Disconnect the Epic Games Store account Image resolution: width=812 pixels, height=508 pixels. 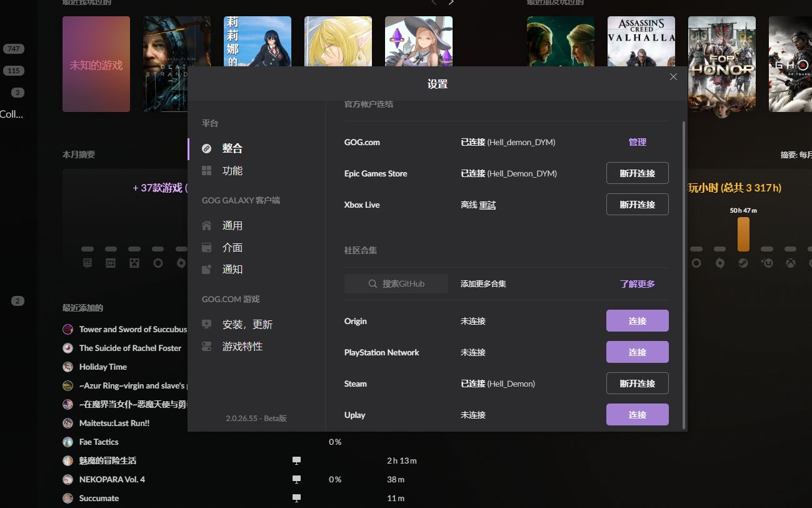637,173
